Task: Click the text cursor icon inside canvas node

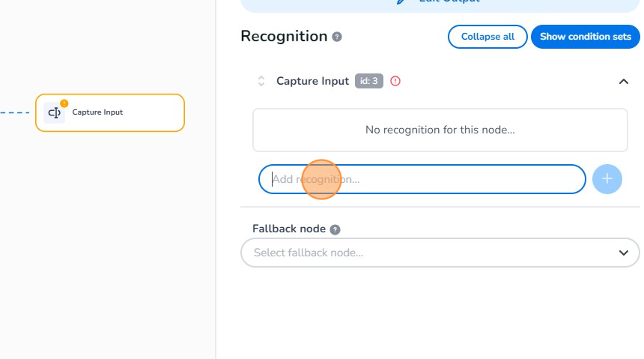Action: [54, 113]
